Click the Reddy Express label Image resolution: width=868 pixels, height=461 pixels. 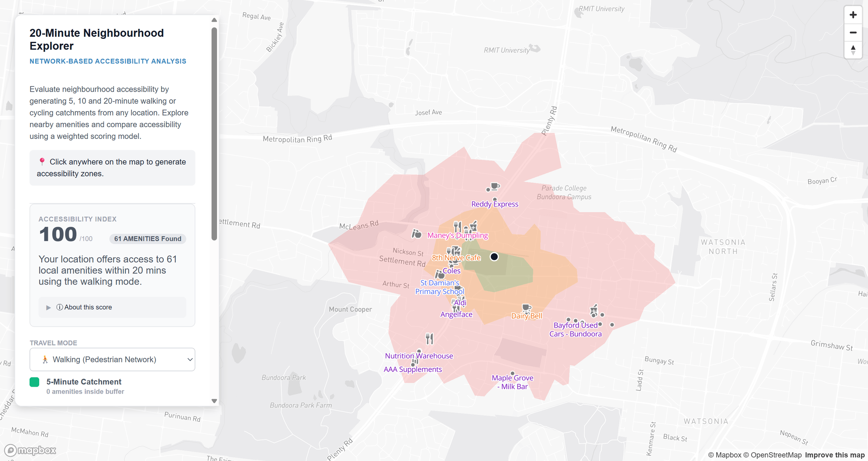tap(494, 204)
